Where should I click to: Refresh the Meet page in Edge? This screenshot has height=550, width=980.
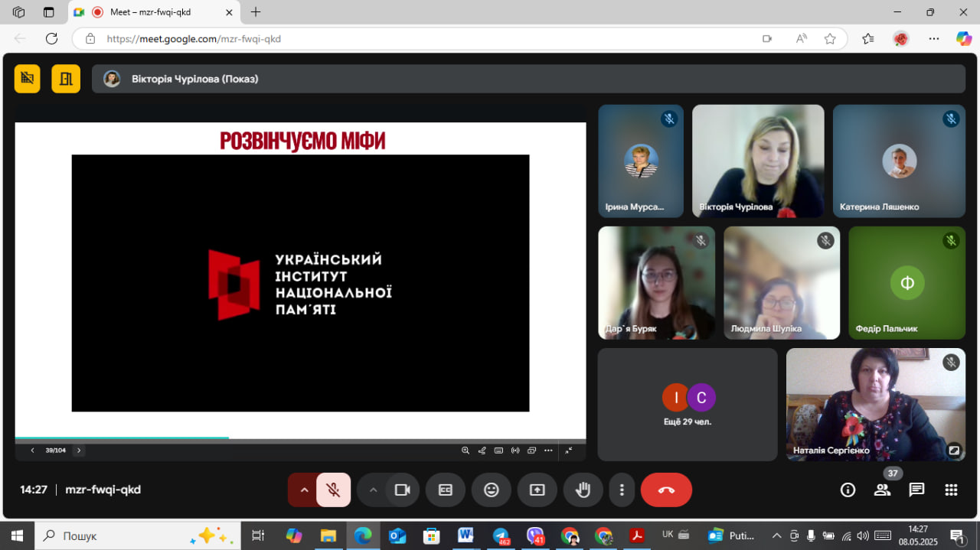(51, 38)
